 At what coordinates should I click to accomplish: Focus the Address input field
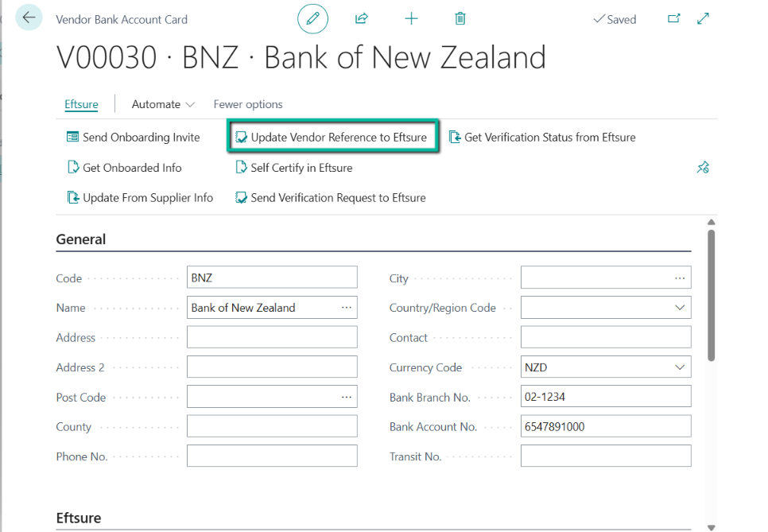(272, 337)
